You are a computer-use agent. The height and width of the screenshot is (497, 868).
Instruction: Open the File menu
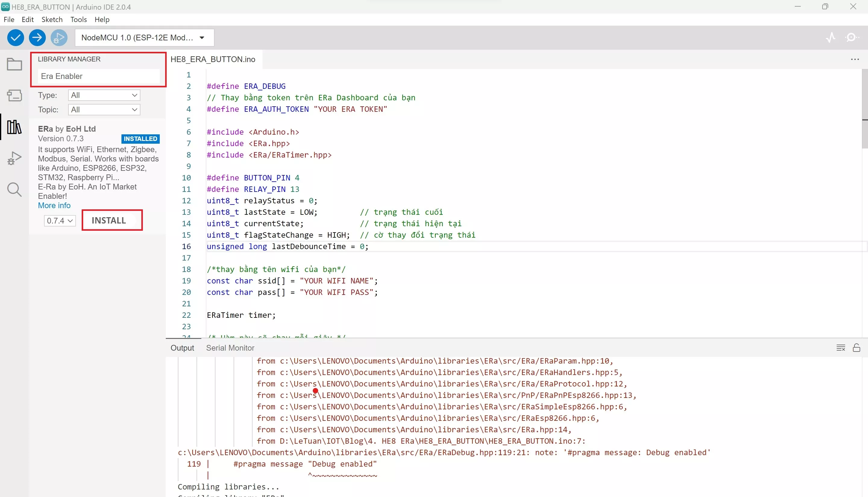coord(9,20)
